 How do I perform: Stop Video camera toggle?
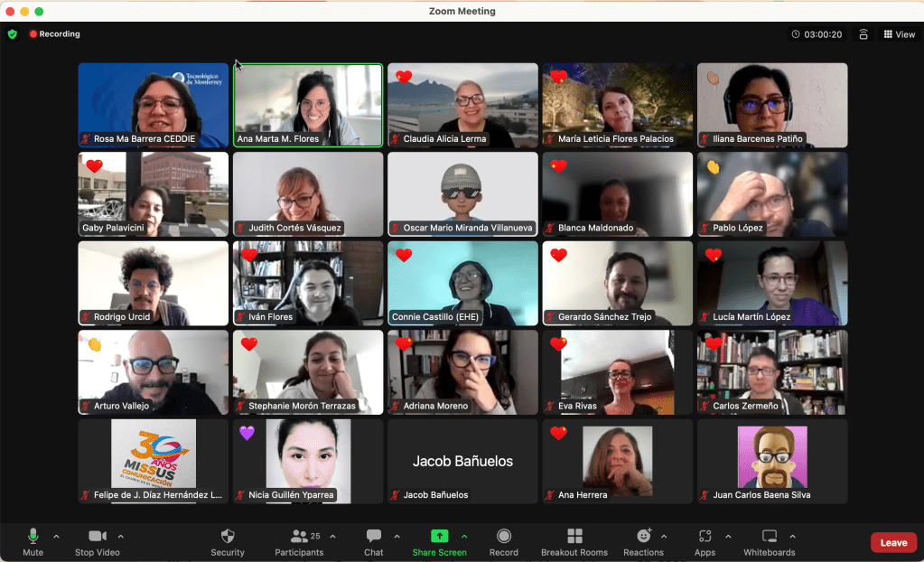coord(97,541)
